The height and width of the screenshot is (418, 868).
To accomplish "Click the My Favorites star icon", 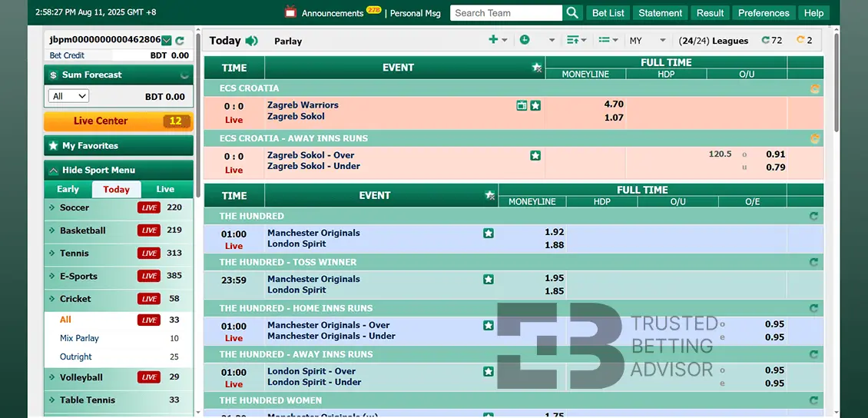I will click(53, 145).
